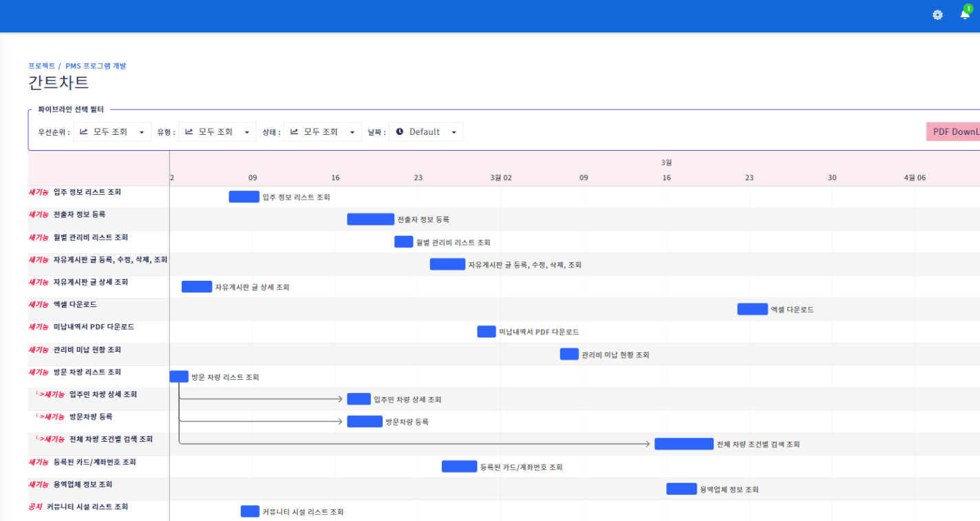The height and width of the screenshot is (521, 980).
Task: Click the green notification badge showing 1
Action: [x=969, y=9]
